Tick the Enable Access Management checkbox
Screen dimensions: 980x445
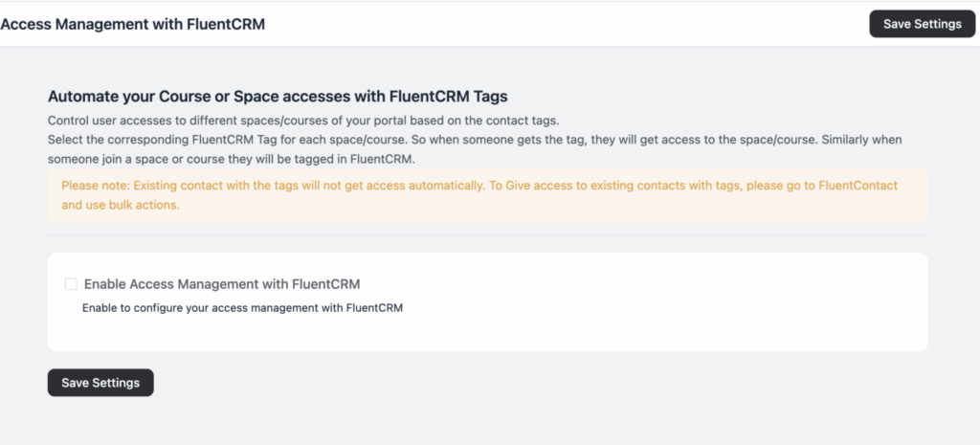[71, 284]
